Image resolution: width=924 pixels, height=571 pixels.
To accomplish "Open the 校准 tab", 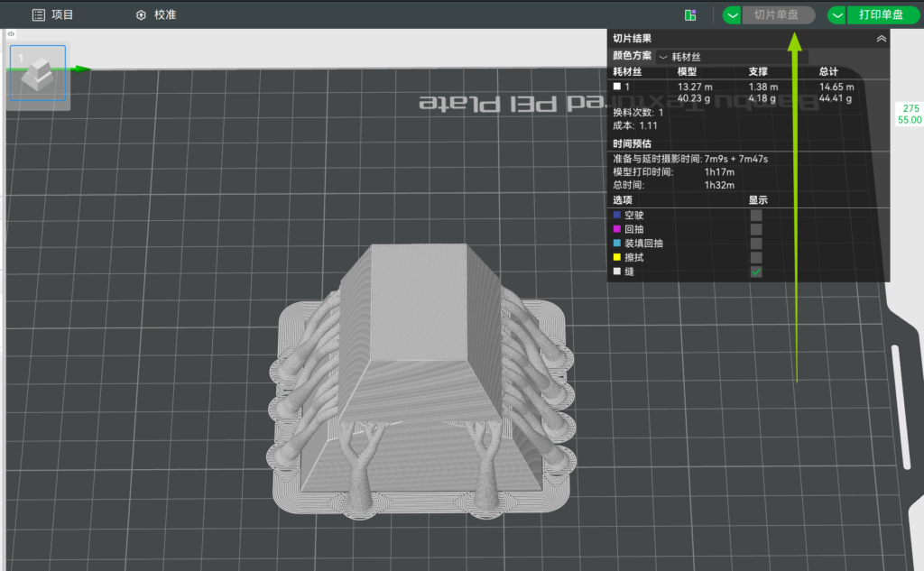I will coord(155,15).
